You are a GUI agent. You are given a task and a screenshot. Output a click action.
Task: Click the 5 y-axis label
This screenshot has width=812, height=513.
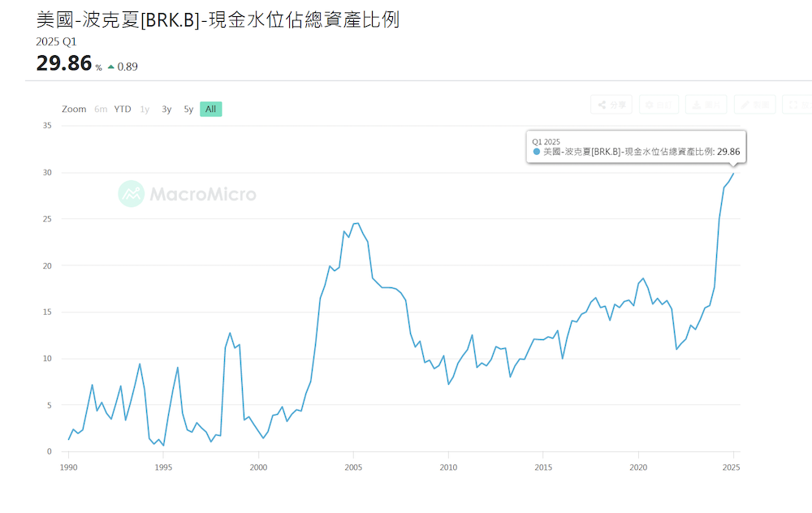click(x=50, y=405)
